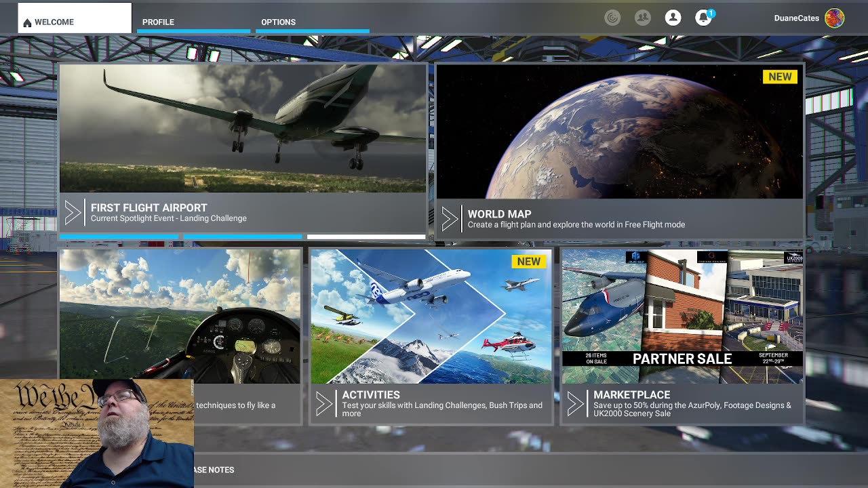Open the spiral swirl icon in header
868x488 pixels.
(x=612, y=18)
